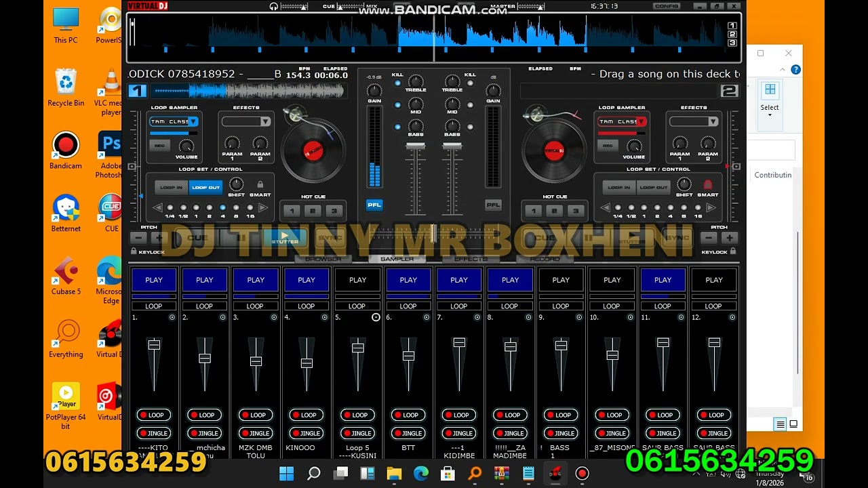The image size is (868, 488).
Task: Toggle deck 1 treble kill button
Action: pos(397,83)
